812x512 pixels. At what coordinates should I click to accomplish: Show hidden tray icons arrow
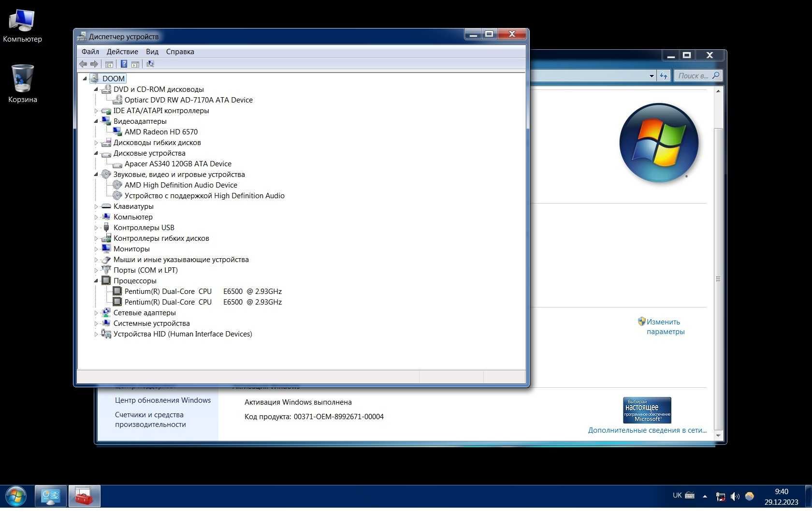coord(705,496)
